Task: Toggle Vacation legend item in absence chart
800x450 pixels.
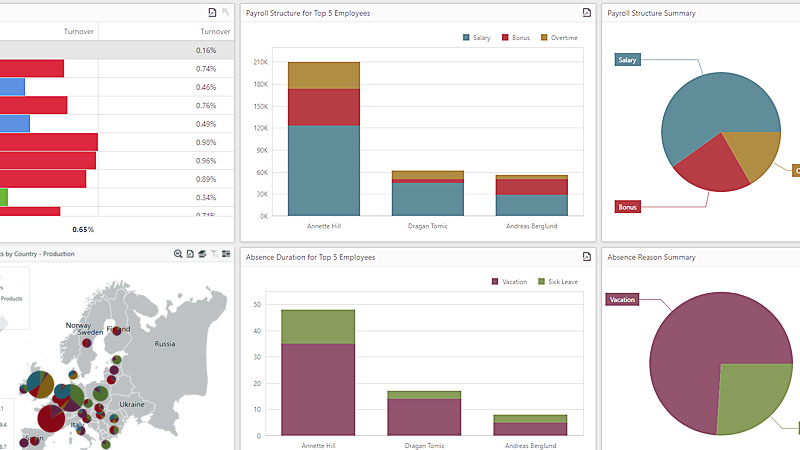Action: coord(509,282)
